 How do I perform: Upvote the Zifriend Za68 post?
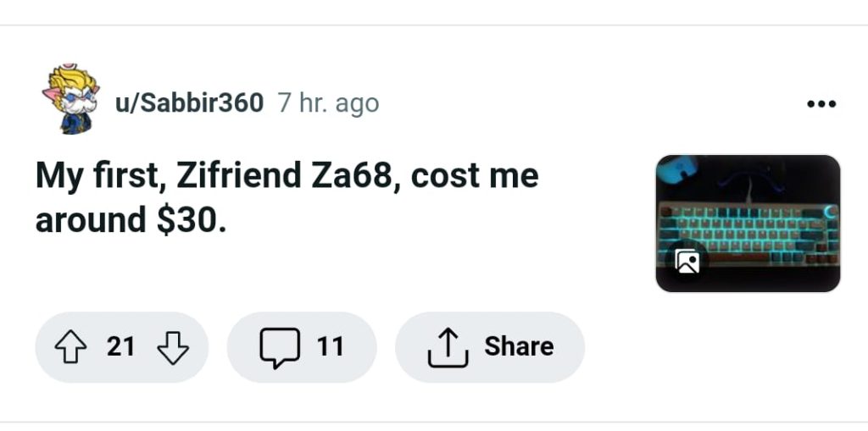pos(72,347)
